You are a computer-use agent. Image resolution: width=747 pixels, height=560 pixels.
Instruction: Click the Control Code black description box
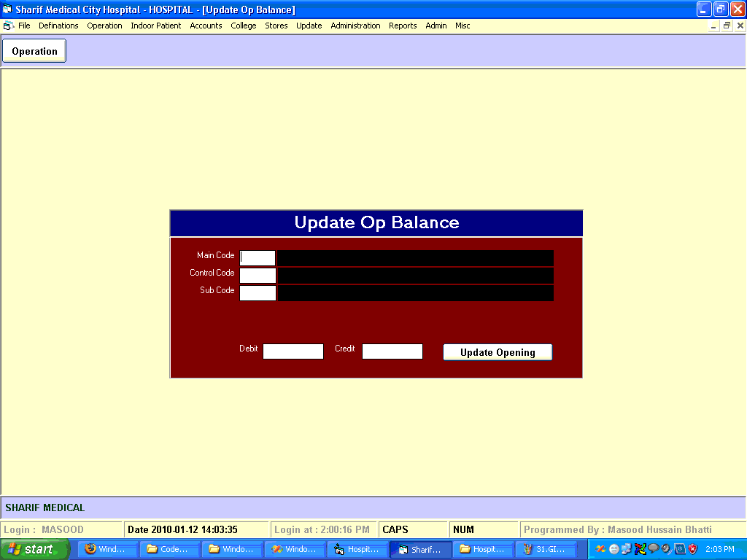415,275
